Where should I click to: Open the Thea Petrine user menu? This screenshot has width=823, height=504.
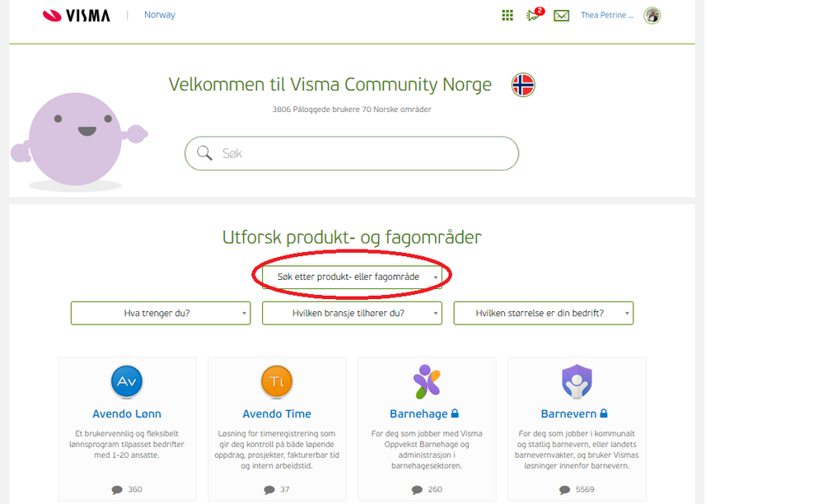pyautogui.click(x=607, y=15)
